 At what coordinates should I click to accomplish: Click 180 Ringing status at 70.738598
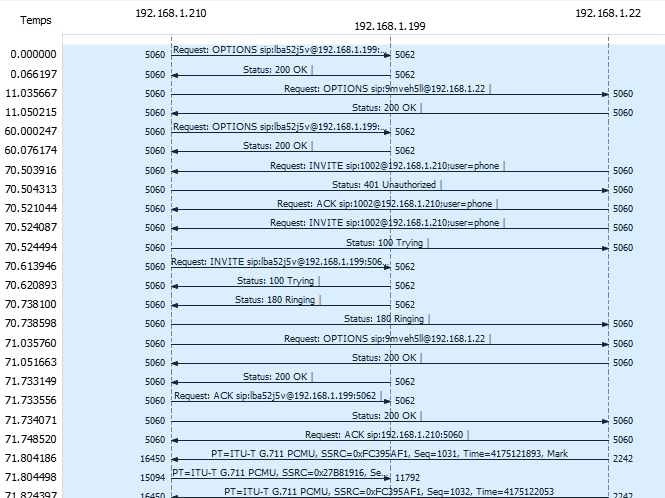(385, 319)
